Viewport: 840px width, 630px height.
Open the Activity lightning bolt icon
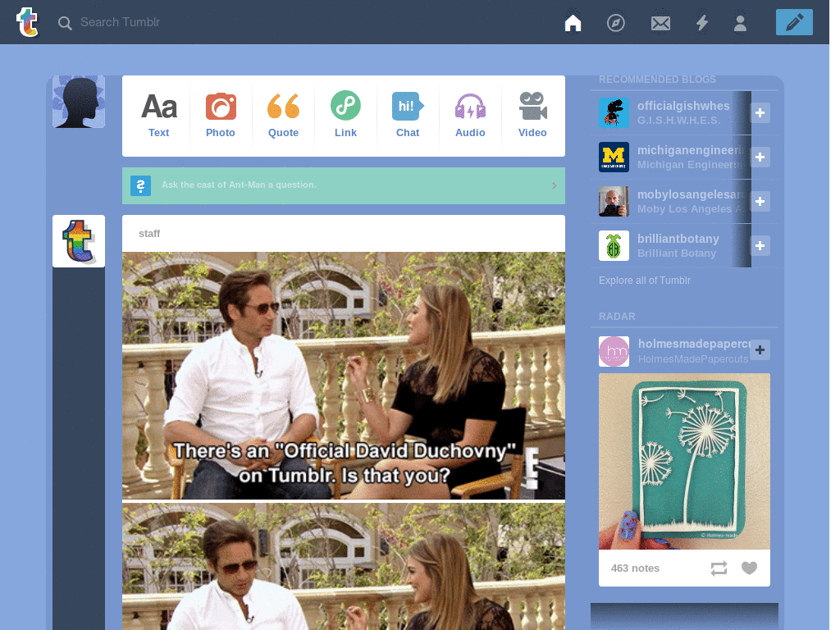point(702,22)
